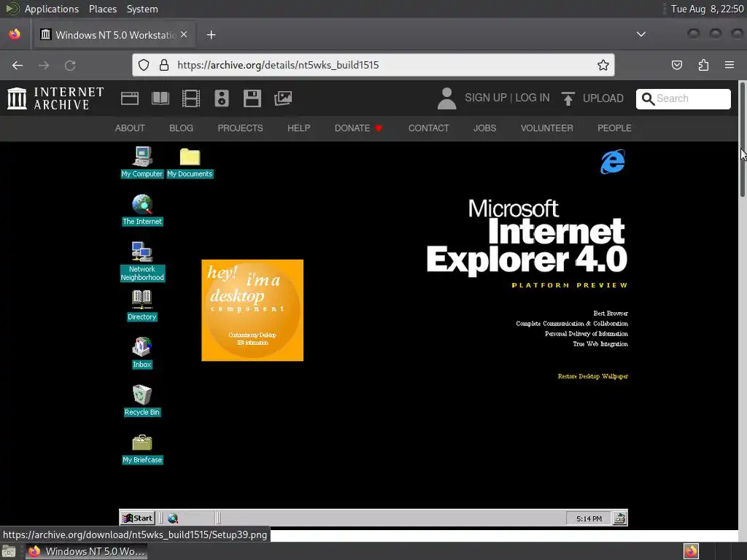Select the Windows NT 5.0 Workstation tab

pos(114,35)
